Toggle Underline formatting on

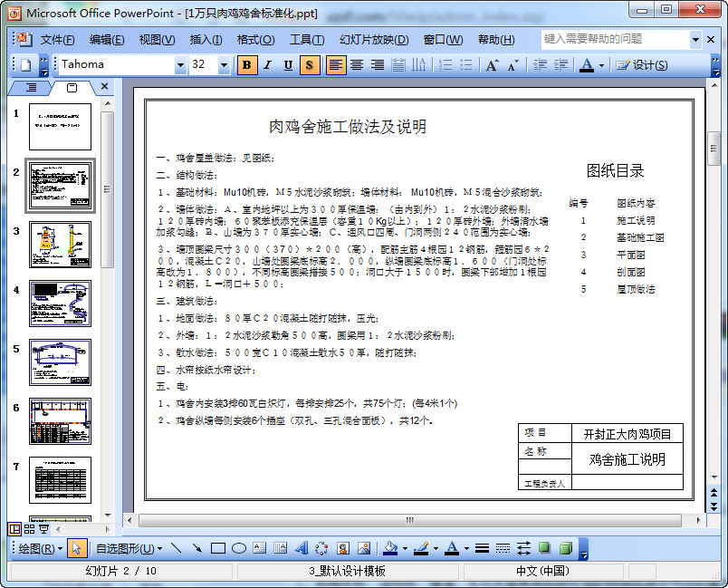click(290, 65)
